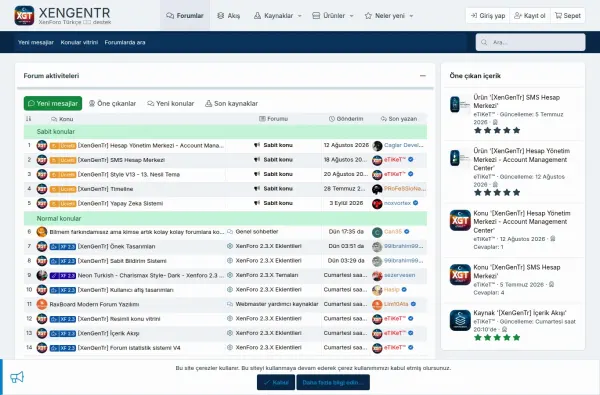
Task: Select the green Yeni mesajlar tab
Action: click(53, 103)
